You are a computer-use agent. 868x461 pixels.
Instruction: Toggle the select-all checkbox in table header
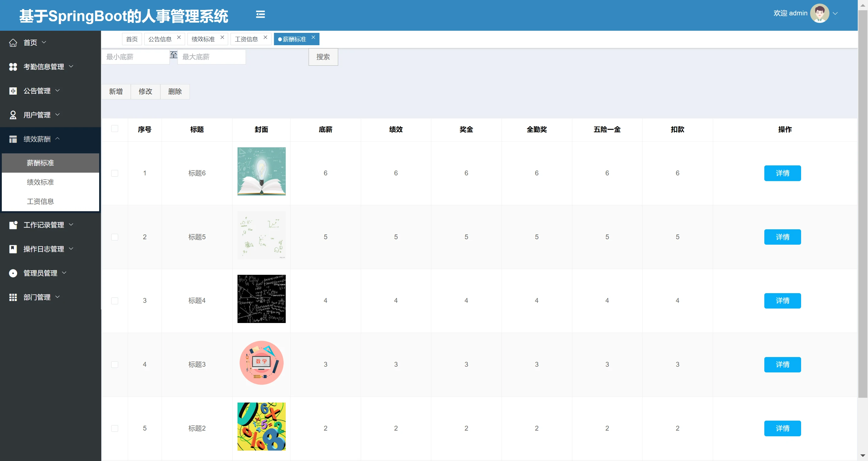115,129
